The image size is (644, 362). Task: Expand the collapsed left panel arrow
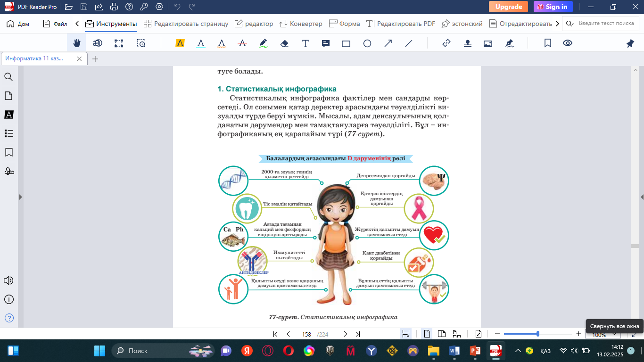(x=20, y=197)
